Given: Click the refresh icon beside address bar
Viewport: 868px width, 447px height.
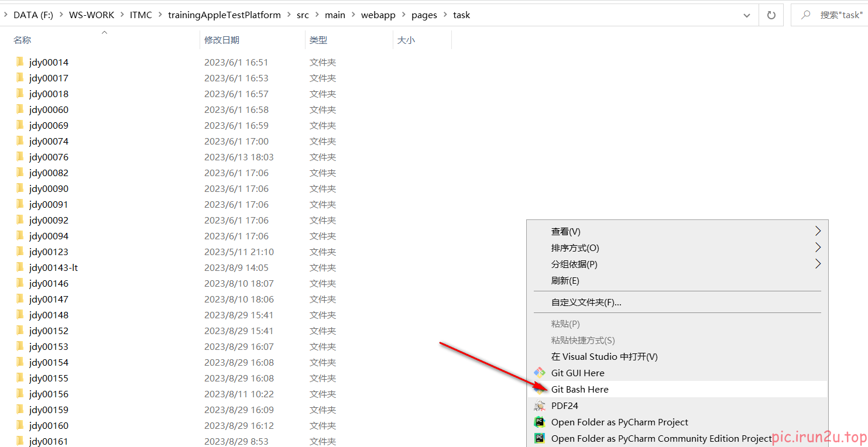Looking at the screenshot, I should click(771, 15).
